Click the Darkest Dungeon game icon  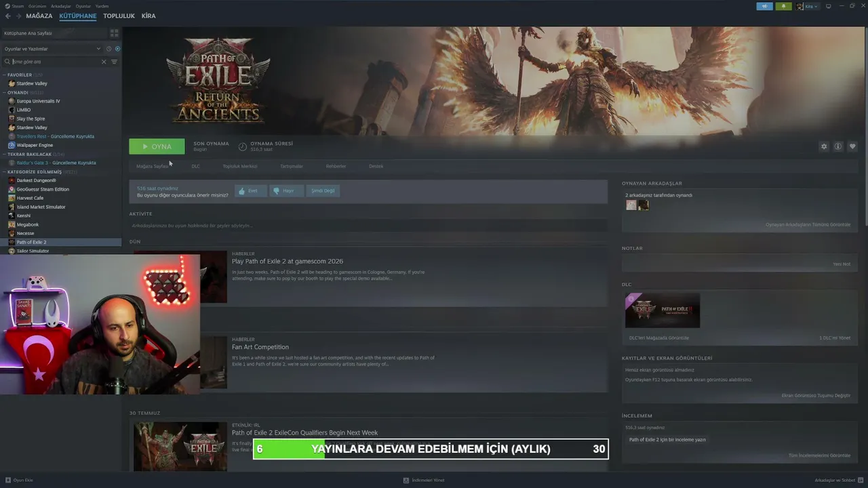(12, 180)
